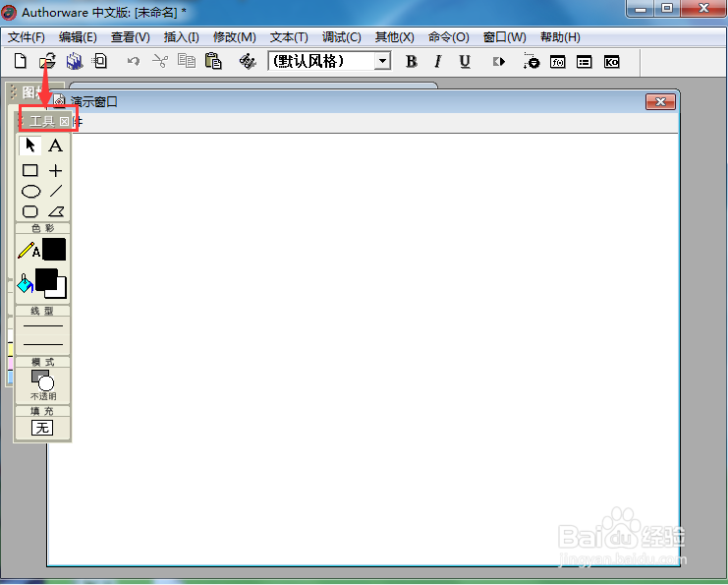This screenshot has width=728, height=585.
Task: Click the Undo toolbar icon
Action: 134,61
